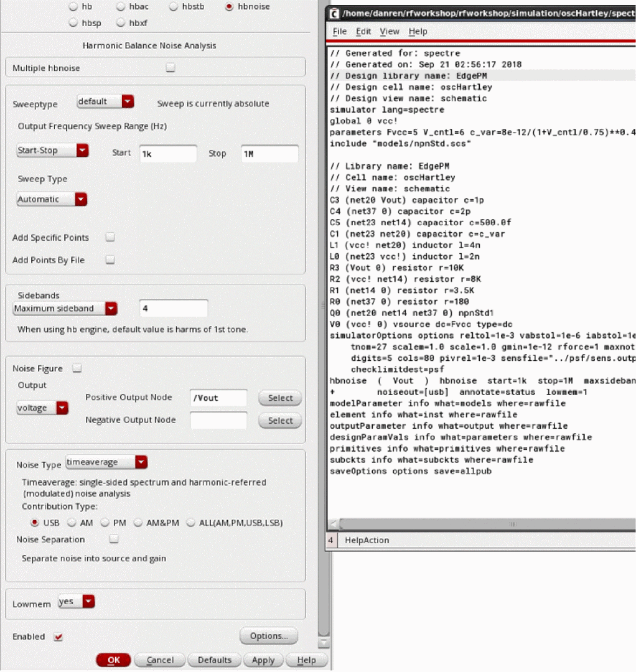
Task: Click the Stop frequency input field
Action: pos(269,153)
